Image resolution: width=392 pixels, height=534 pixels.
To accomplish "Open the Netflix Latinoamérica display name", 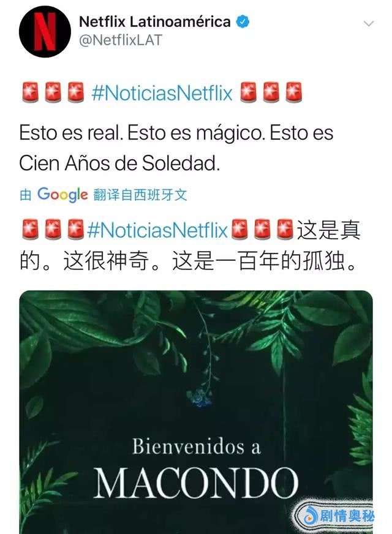I will click(x=154, y=22).
